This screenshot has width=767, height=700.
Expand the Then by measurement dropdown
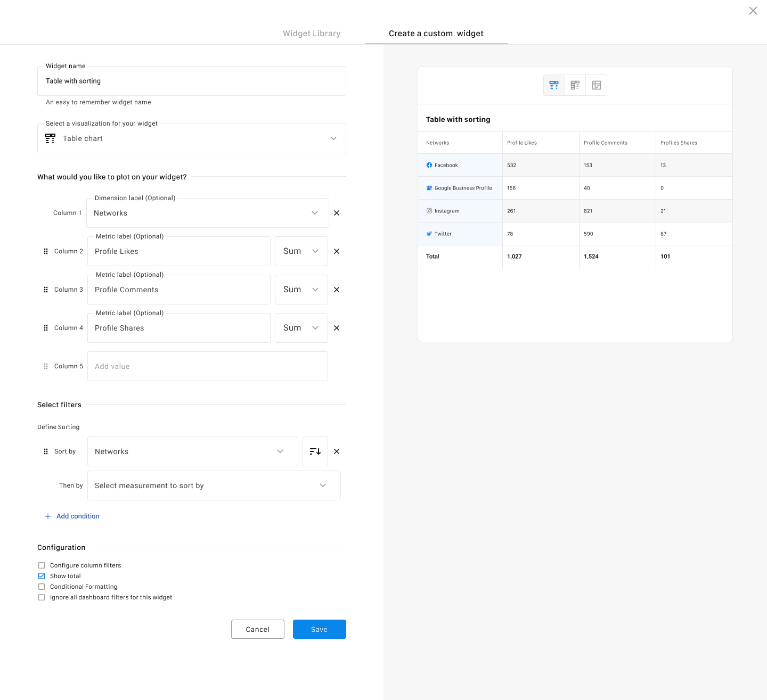point(214,485)
